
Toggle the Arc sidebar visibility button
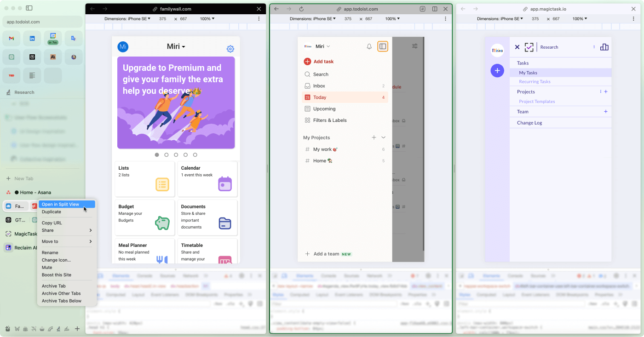pyautogui.click(x=29, y=8)
